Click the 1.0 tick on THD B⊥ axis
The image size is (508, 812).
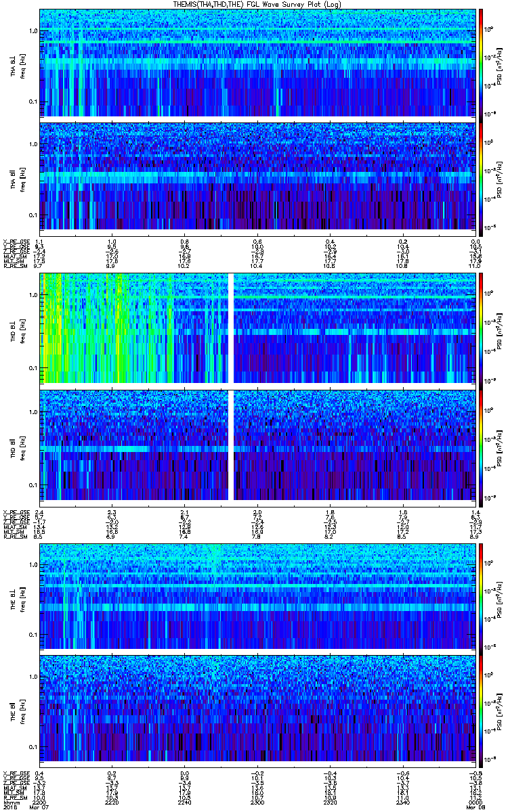click(x=33, y=296)
